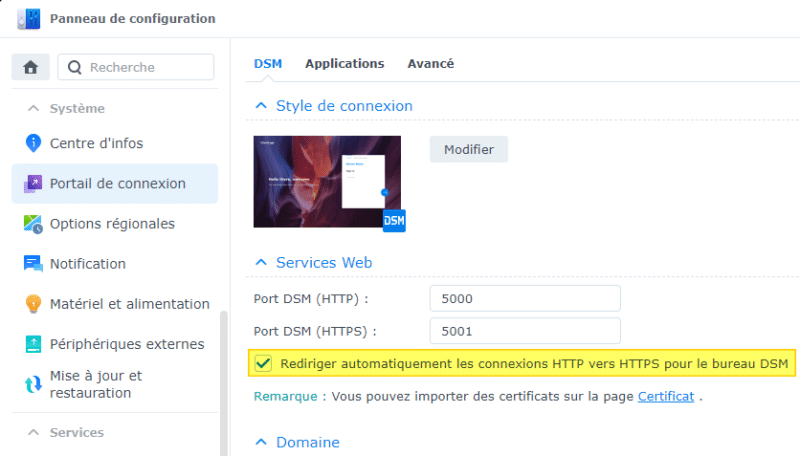This screenshot has width=800, height=456.
Task: Click the Matériel et alimentation bulb icon
Action: 33,304
